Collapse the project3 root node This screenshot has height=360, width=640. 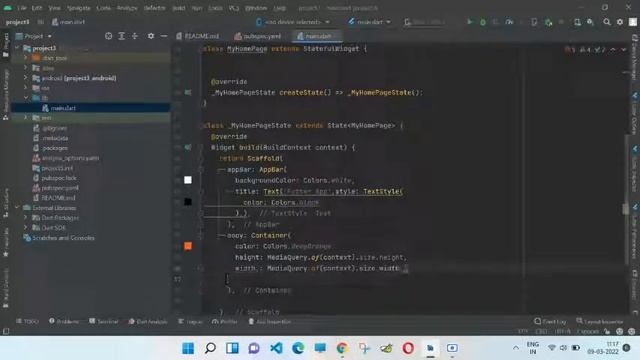coord(17,48)
